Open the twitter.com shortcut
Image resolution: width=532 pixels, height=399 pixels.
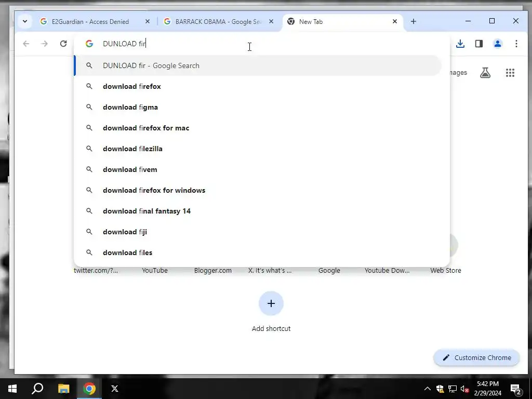click(96, 270)
